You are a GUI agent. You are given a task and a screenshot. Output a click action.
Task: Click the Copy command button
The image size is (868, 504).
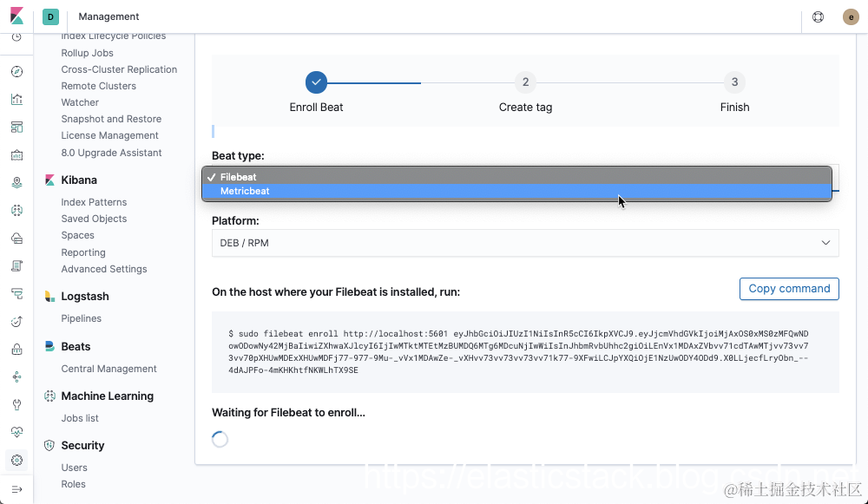pyautogui.click(x=789, y=289)
